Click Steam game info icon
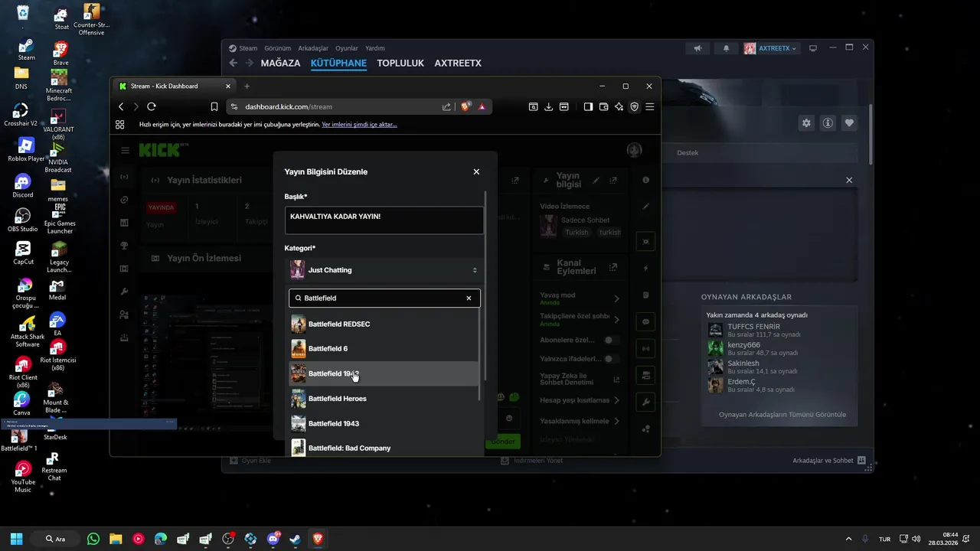Viewport: 980px width, 551px height. tap(828, 122)
